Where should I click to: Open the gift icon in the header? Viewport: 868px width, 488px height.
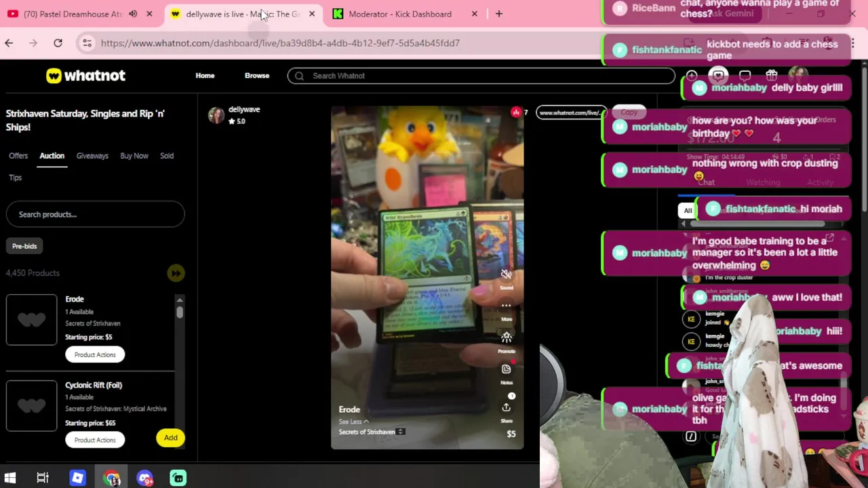pos(771,76)
